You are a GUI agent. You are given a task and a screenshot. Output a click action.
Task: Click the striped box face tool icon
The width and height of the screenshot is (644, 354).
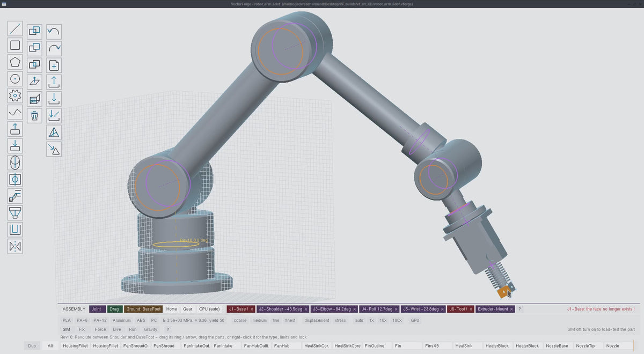34,99
